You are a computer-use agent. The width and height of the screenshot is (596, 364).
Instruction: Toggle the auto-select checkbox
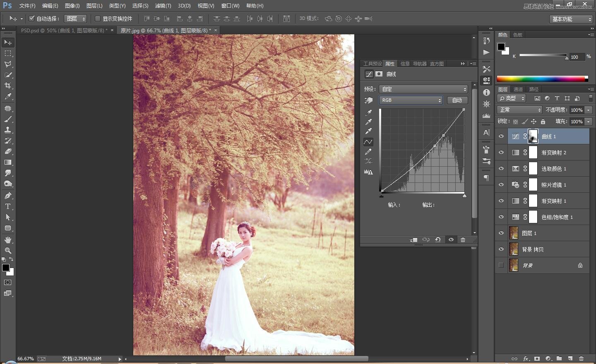pyautogui.click(x=31, y=19)
